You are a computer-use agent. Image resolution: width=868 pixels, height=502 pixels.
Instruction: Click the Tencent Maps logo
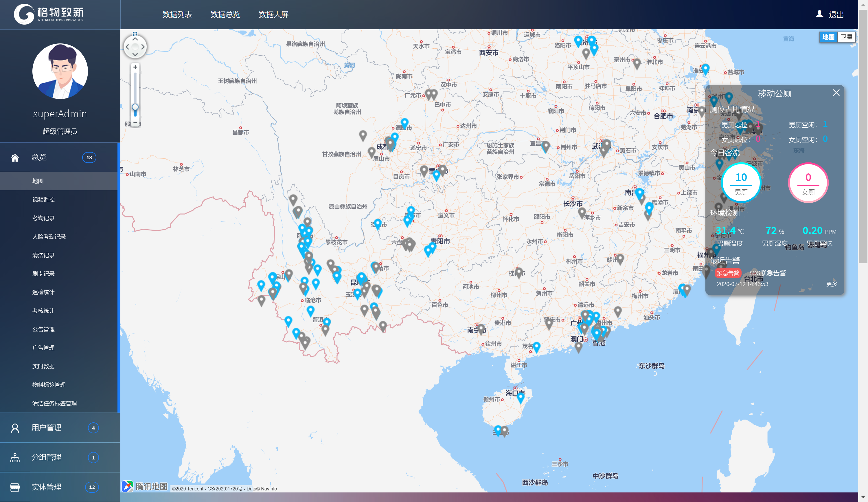(145, 486)
